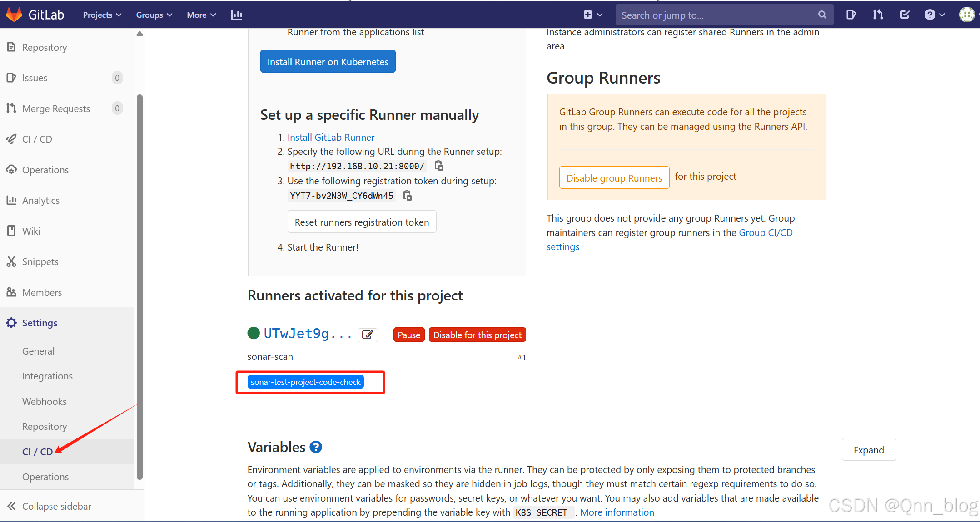Open the new item plus dropdown

point(593,15)
